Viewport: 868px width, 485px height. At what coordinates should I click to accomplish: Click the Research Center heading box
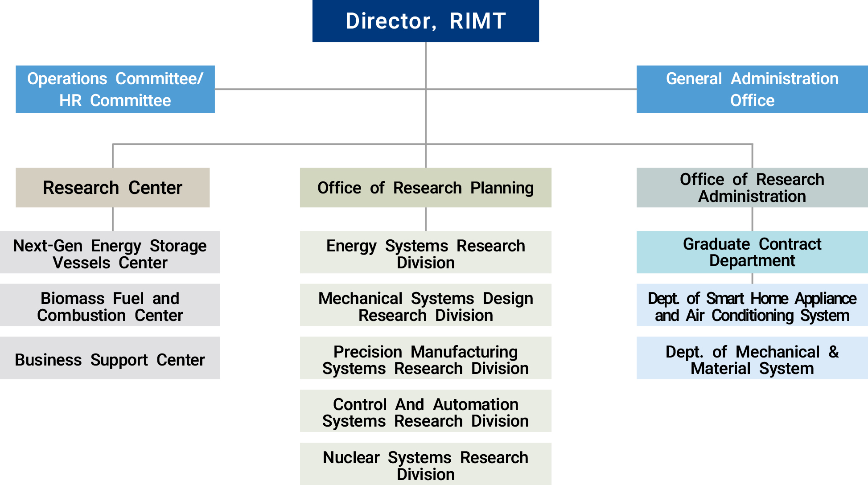click(x=112, y=188)
